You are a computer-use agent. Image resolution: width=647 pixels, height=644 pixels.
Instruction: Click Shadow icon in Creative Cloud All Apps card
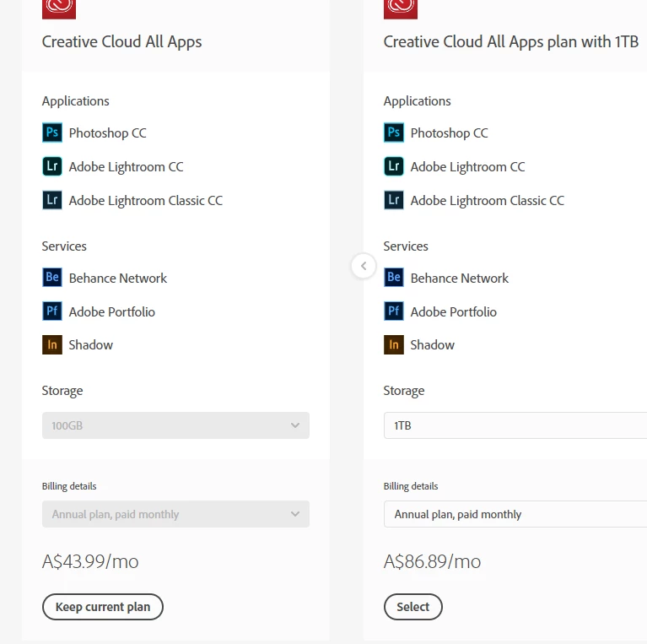tap(52, 344)
